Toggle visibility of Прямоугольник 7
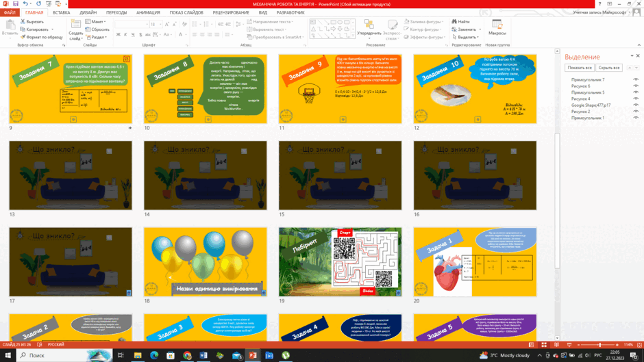This screenshot has width=644, height=362. click(636, 79)
